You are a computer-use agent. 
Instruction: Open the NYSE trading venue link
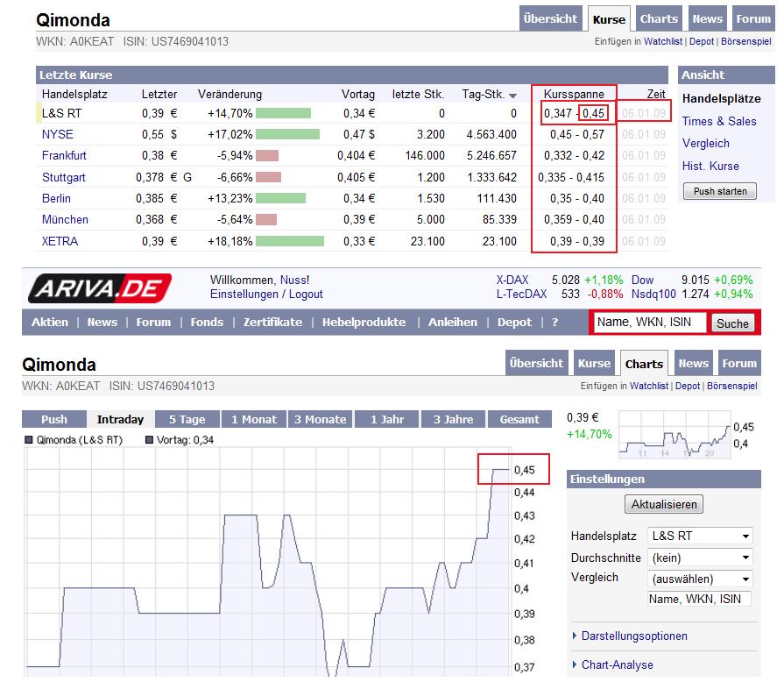point(58,135)
